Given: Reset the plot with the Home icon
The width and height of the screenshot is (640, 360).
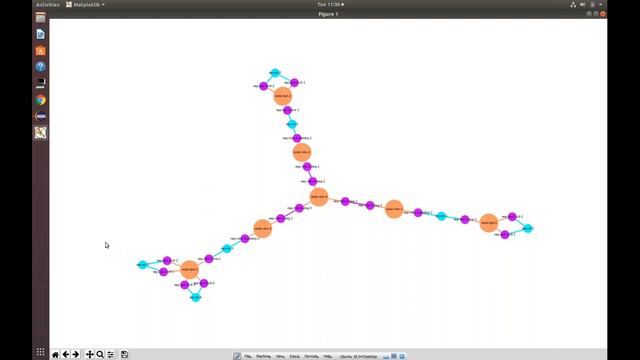Looking at the screenshot, I should tap(56, 354).
